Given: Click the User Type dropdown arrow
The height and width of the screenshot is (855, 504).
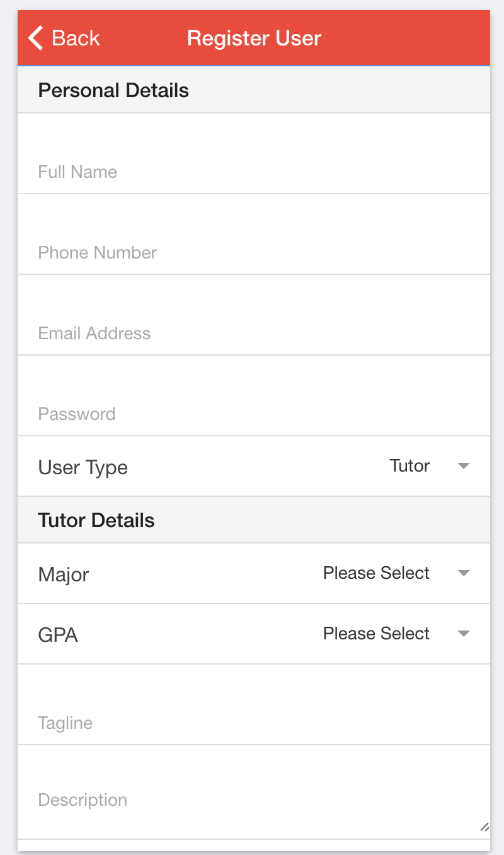Looking at the screenshot, I should coord(464,467).
